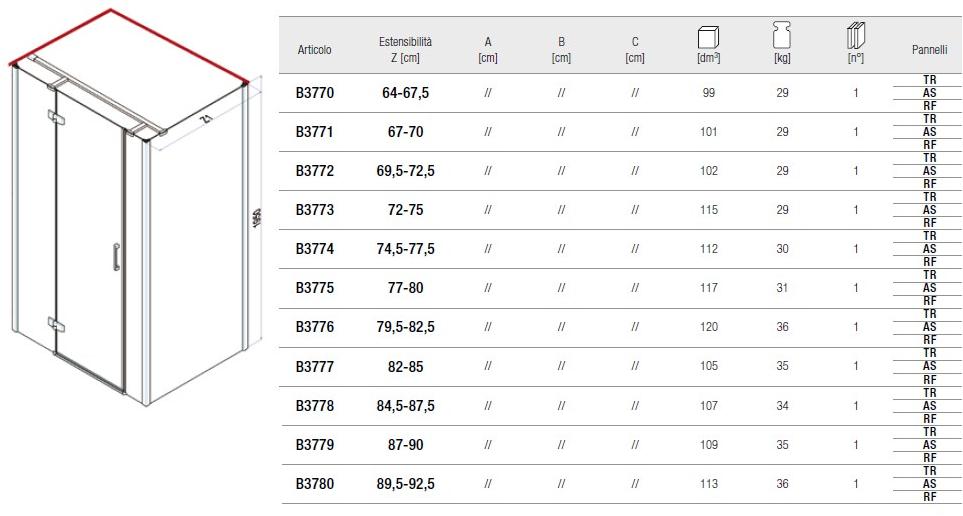
Task: Click the package count icon above [n°]
Action: [856, 37]
